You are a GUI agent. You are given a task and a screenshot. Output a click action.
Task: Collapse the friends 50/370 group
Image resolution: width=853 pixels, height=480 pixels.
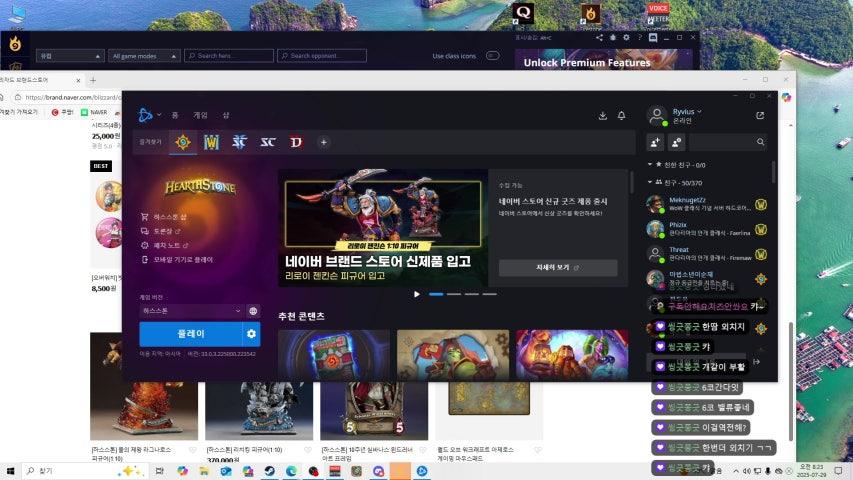[x=650, y=182]
